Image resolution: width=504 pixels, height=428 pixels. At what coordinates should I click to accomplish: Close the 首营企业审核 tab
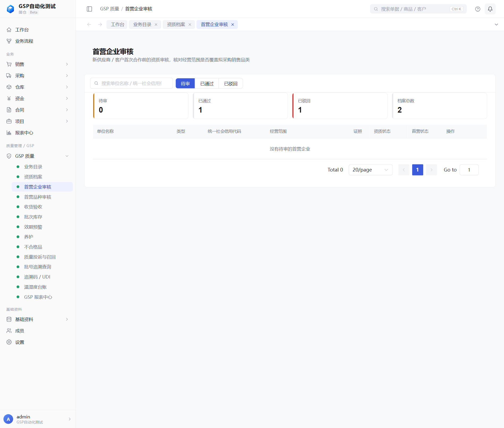(233, 24)
